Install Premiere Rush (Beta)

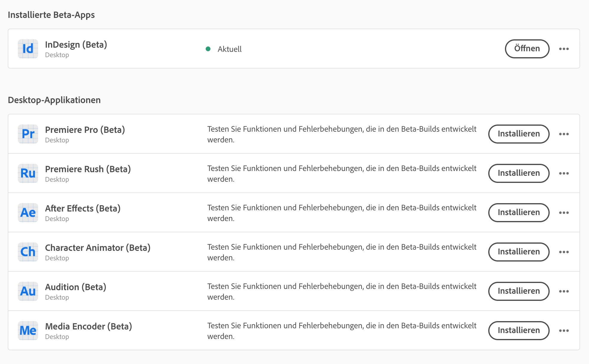click(x=518, y=173)
